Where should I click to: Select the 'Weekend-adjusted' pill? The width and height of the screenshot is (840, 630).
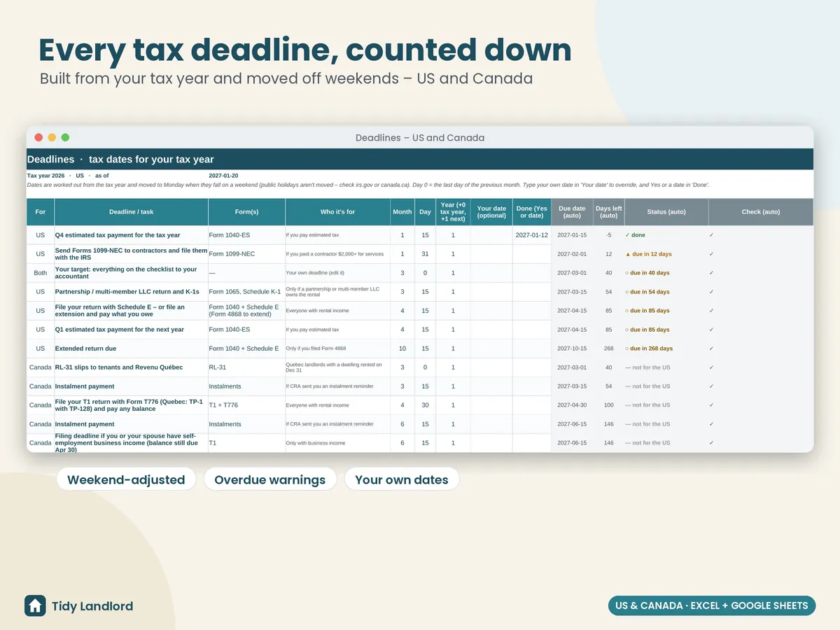tap(126, 480)
